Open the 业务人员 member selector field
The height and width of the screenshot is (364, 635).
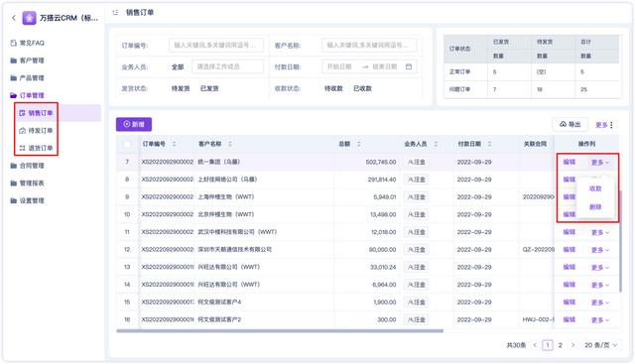point(227,66)
